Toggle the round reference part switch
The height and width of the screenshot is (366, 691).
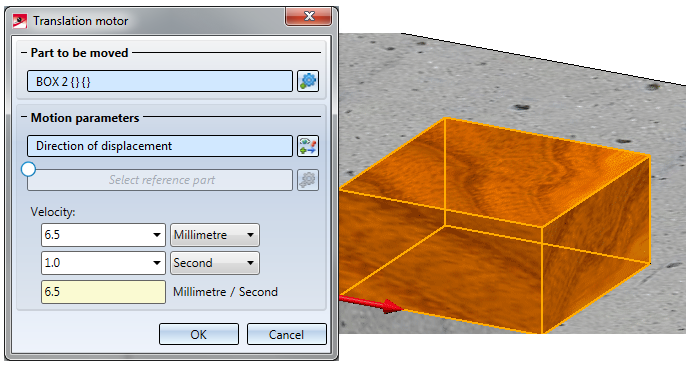29,169
